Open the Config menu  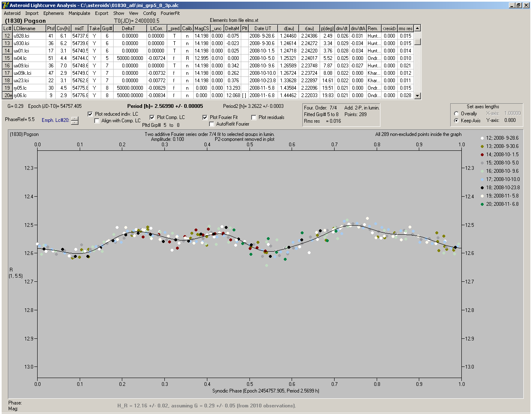click(x=150, y=13)
